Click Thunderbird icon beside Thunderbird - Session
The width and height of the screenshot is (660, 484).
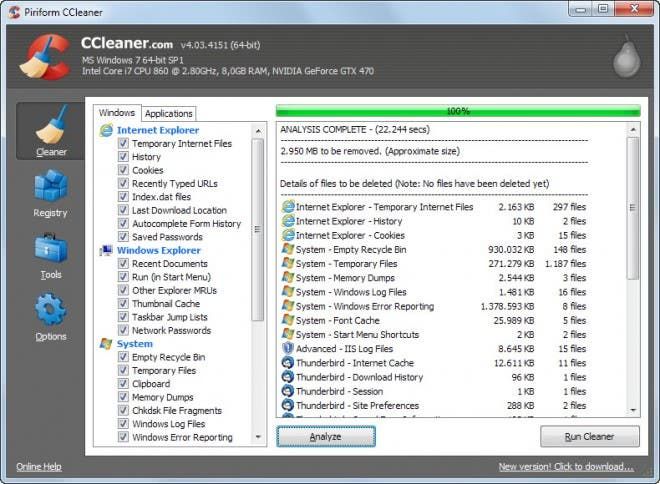[x=288, y=391]
